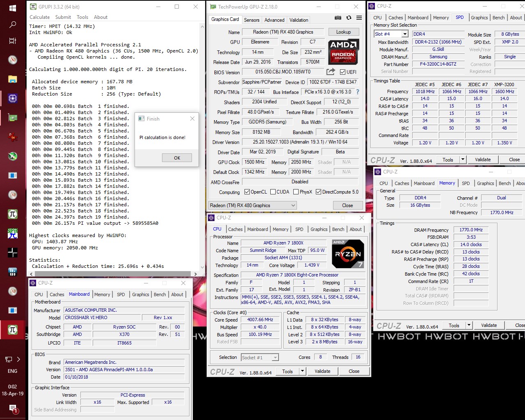Viewport: 525px width, 420px height.
Task: Click the AMD Radeon Graphics logo in GPU-Z
Action: (344, 52)
